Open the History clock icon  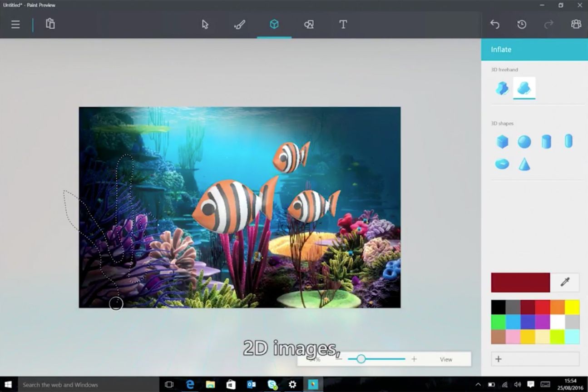click(x=522, y=25)
